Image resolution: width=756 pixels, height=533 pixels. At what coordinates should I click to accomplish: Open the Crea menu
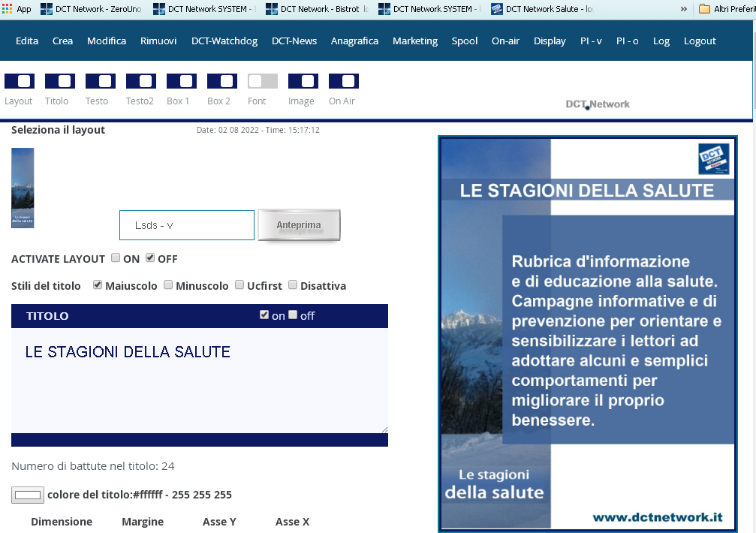point(62,41)
